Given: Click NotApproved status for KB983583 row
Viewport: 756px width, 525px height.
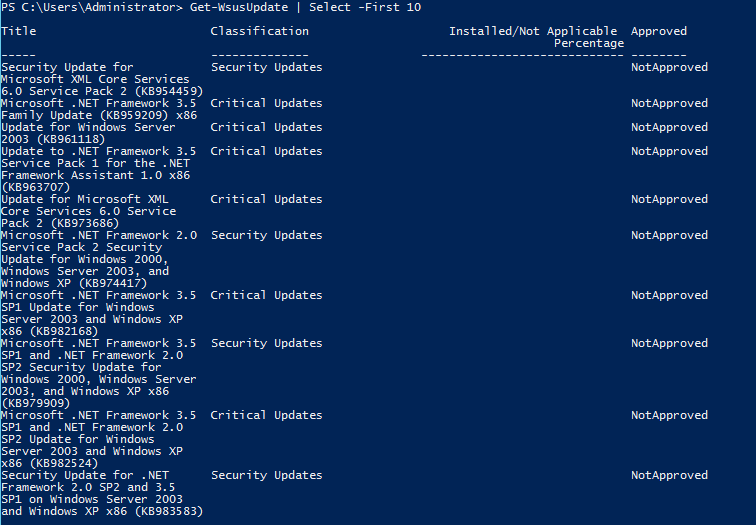Looking at the screenshot, I should pos(669,475).
